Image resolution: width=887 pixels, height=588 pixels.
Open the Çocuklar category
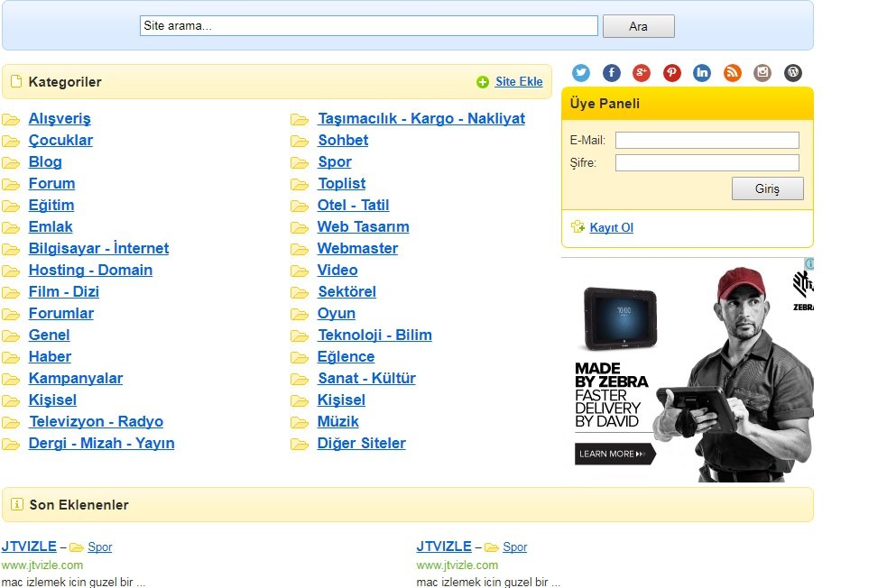60,140
